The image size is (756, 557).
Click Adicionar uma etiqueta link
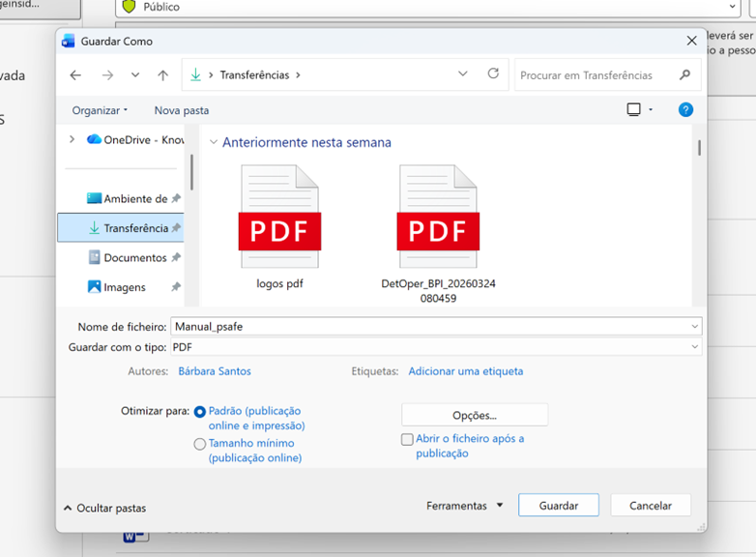465,371
